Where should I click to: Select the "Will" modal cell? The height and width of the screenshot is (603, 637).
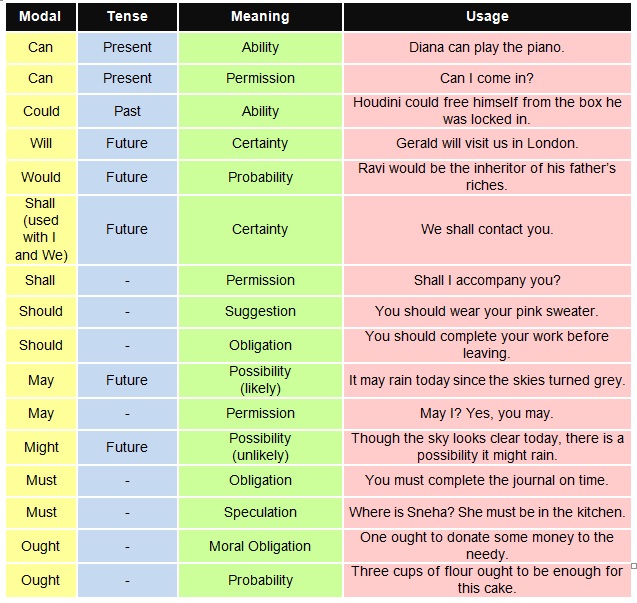point(41,143)
